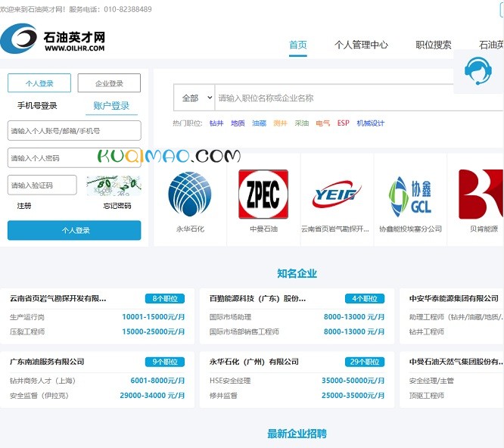Open 钻井商务人才（上海） job listing
Screen dimensions: 504x448
click(42, 381)
